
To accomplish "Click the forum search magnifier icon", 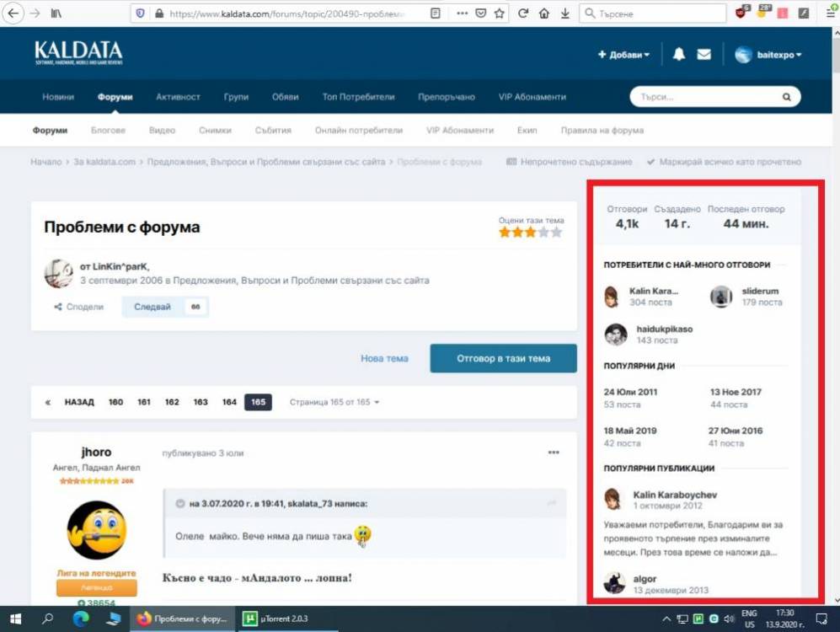I will (x=786, y=97).
